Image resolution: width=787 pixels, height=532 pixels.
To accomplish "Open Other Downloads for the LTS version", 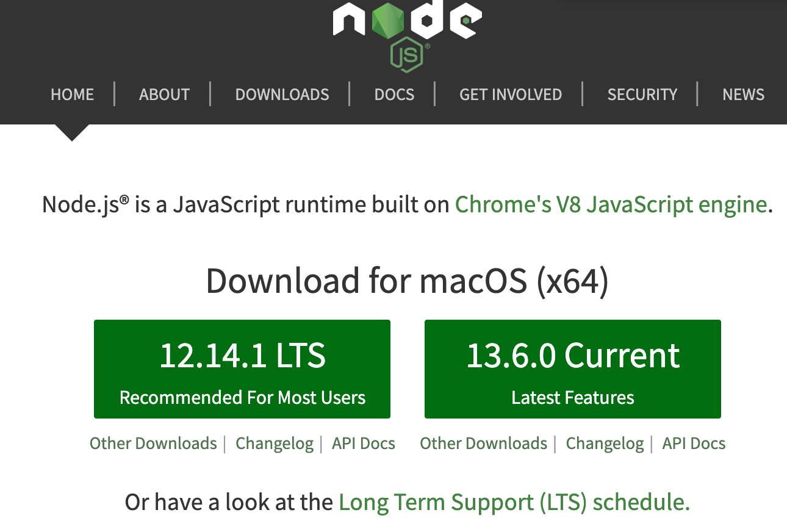I will pyautogui.click(x=153, y=444).
